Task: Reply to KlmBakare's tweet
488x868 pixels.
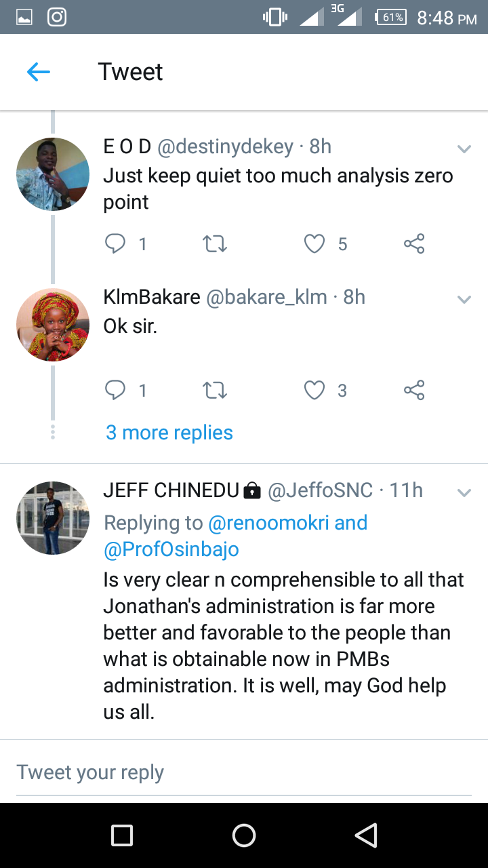Action: [116, 390]
